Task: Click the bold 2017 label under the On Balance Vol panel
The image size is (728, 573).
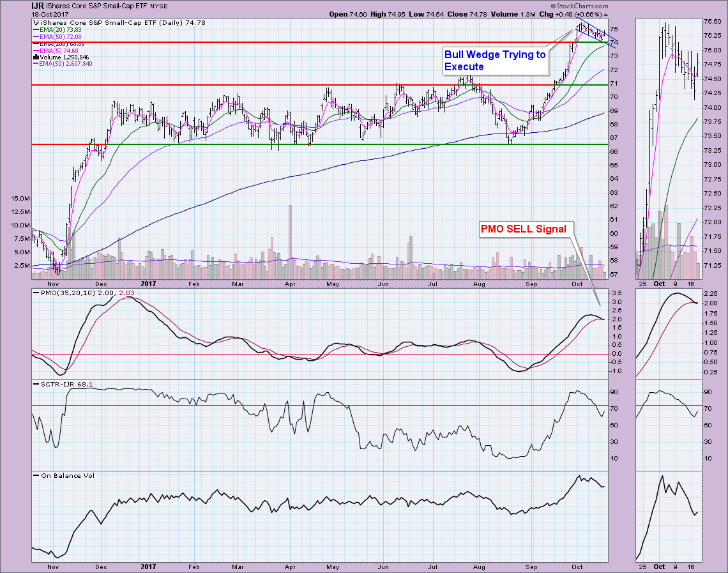Action: point(148,567)
